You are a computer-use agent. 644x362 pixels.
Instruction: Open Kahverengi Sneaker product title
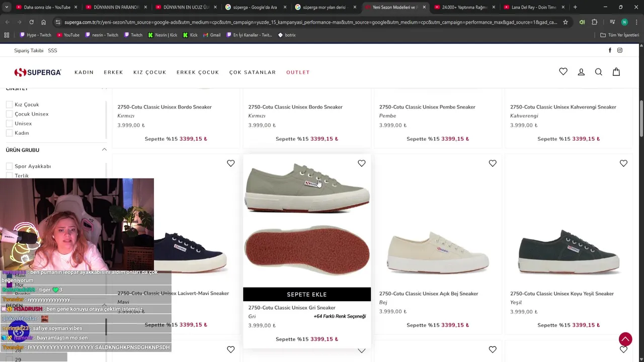(563, 107)
